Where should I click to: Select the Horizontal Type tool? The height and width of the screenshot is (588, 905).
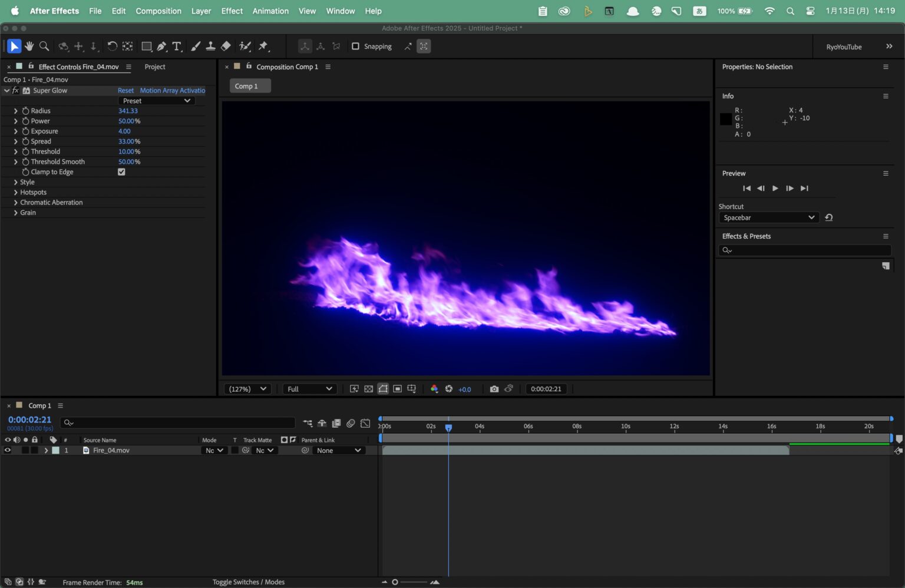tap(177, 46)
